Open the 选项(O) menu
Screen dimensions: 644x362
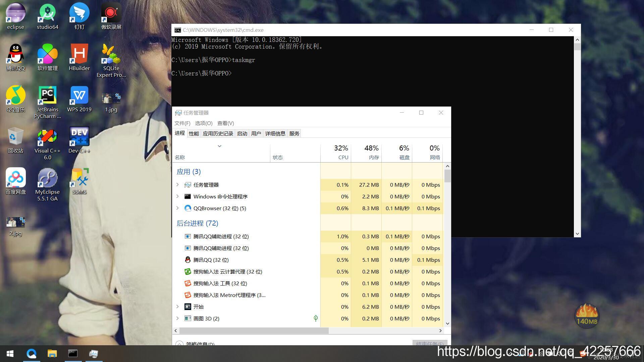[204, 123]
